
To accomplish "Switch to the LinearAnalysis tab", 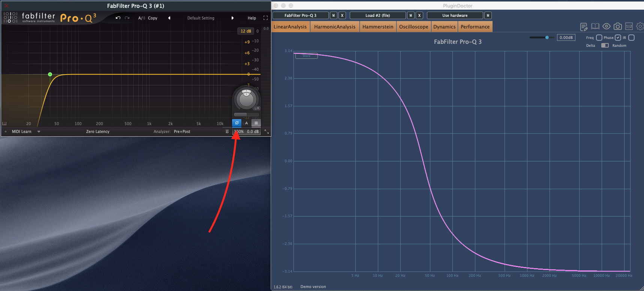I will pos(290,27).
